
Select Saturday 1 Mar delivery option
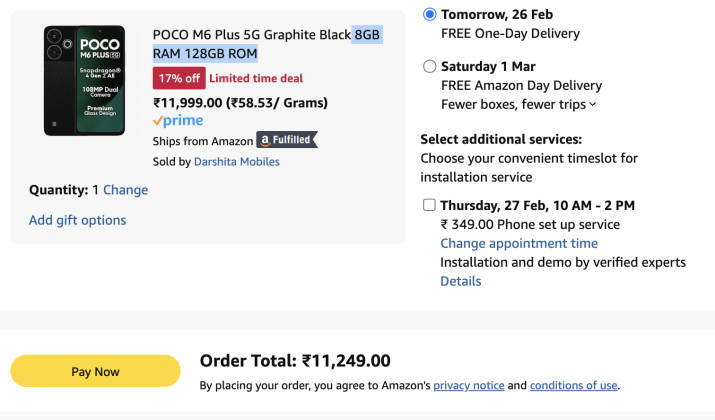click(x=430, y=67)
